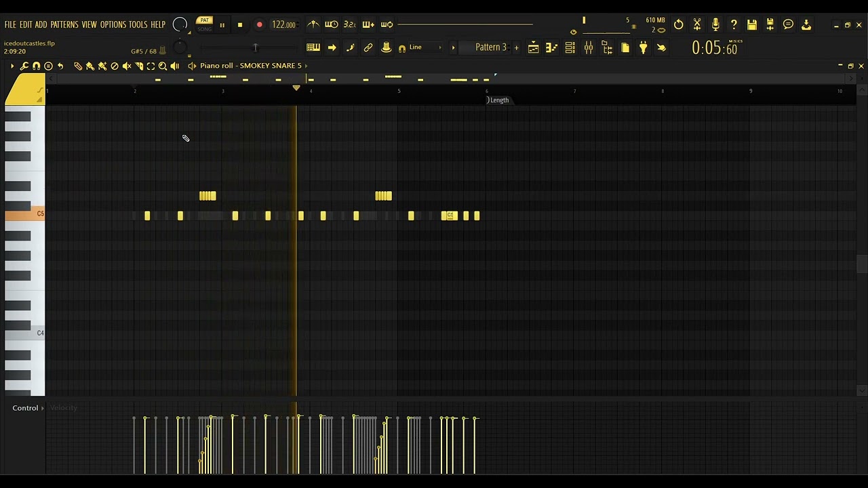868x488 pixels.
Task: Click the save new version icon
Action: pyautogui.click(x=770, y=24)
